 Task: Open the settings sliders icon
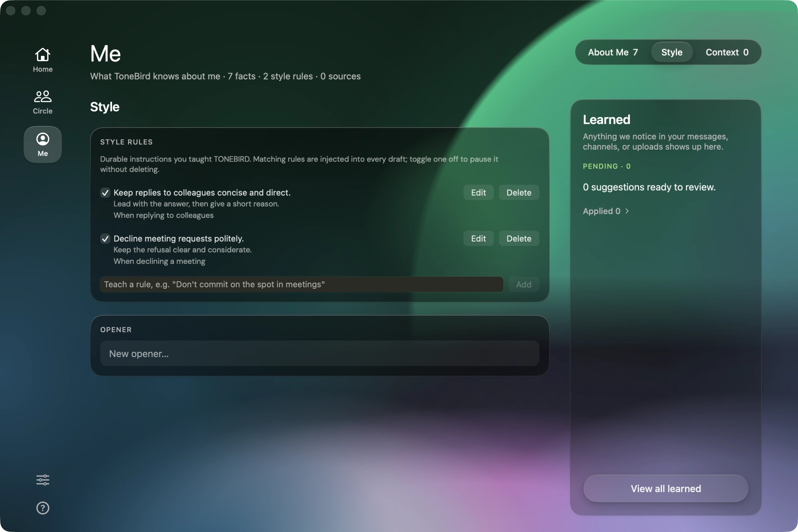pos(43,480)
